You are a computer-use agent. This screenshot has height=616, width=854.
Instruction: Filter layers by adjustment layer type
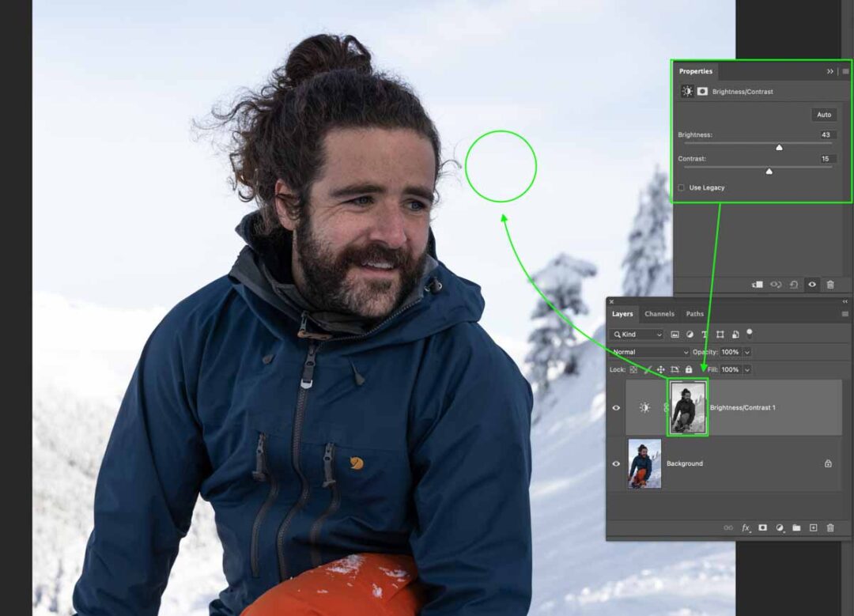690,334
